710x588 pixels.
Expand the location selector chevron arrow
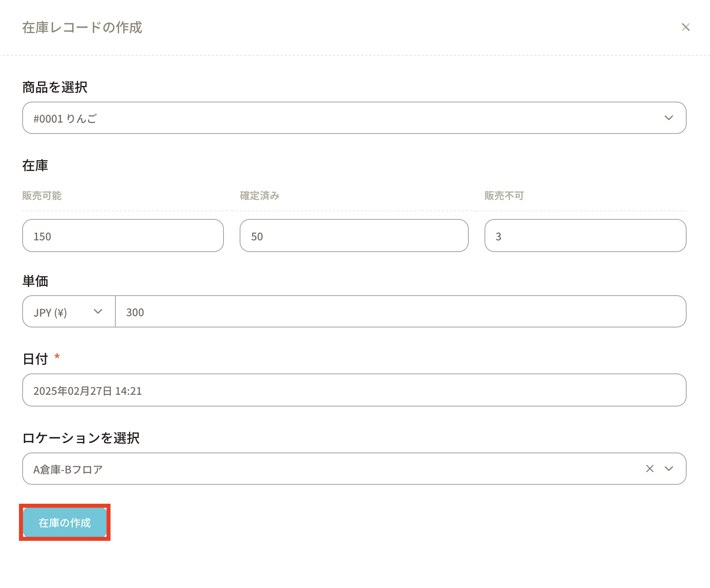668,469
